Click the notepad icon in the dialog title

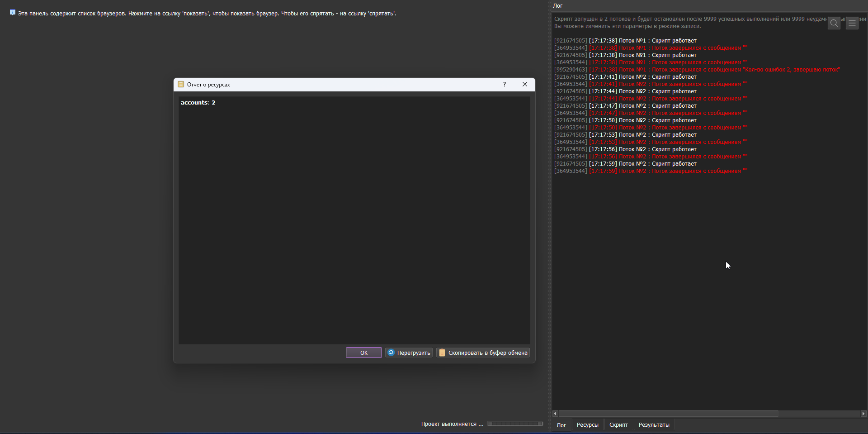181,85
